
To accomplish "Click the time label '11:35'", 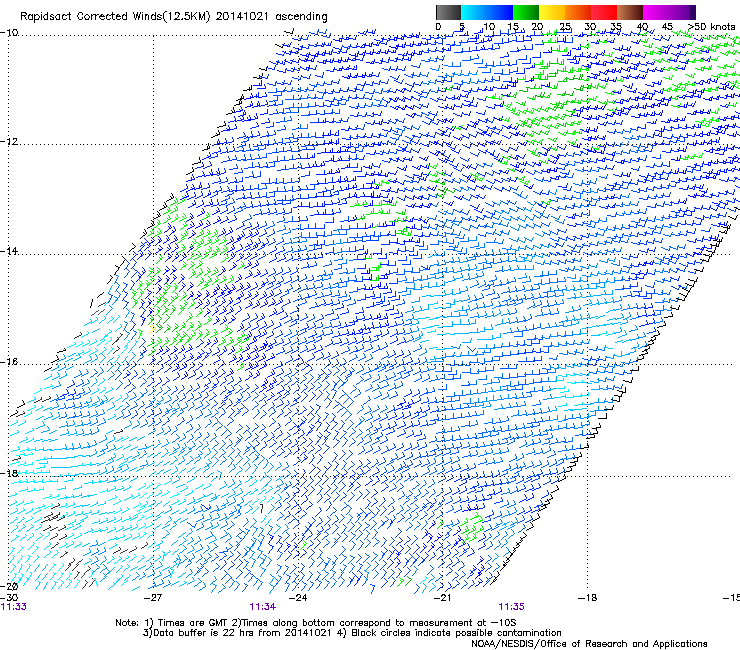I will tap(511, 607).
